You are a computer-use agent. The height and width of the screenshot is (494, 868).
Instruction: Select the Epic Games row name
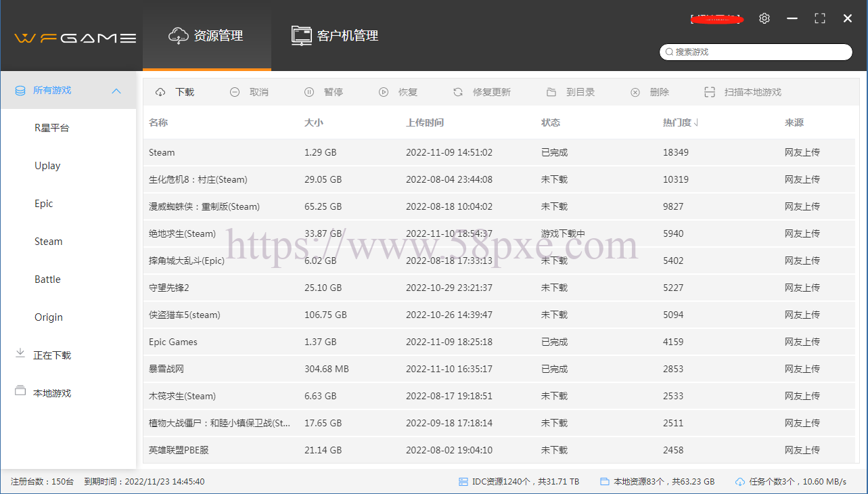click(173, 342)
